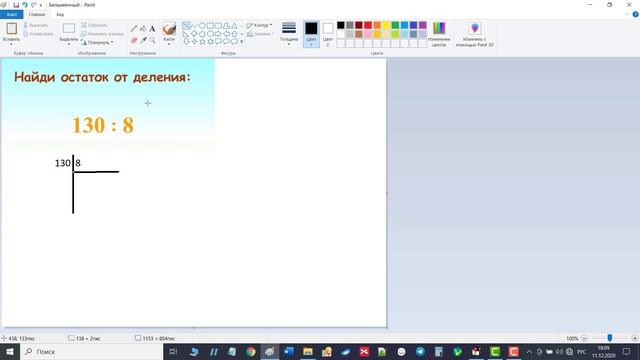Open Edit colors (Изменение цветов) rainbow icon
The height and width of the screenshot is (360, 640).
(x=439, y=28)
